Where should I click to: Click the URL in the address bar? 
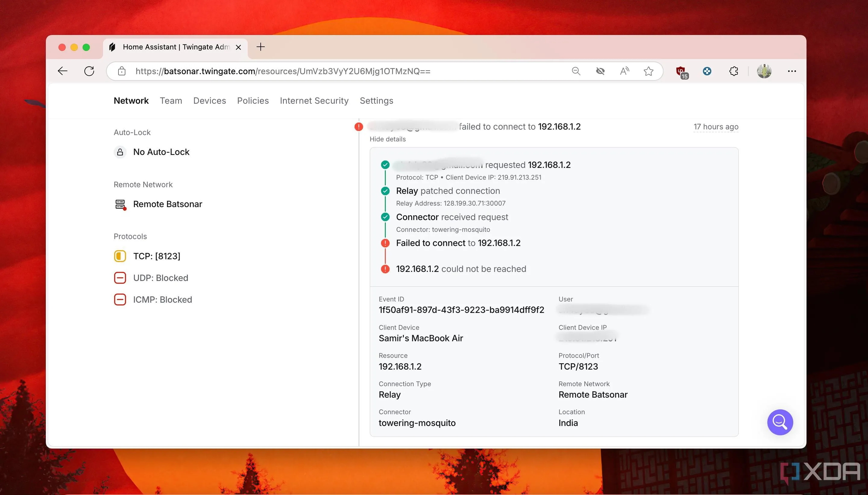[x=283, y=71]
